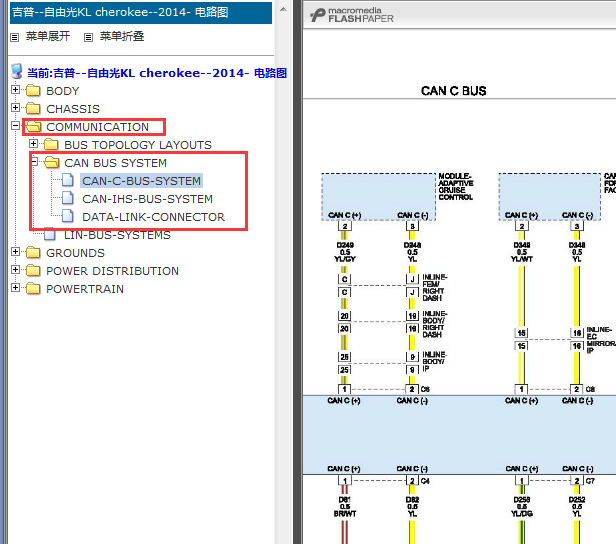Screen dimensions: 616x544
Task: Click the 菜单折叠 list icon
Action: (88, 38)
